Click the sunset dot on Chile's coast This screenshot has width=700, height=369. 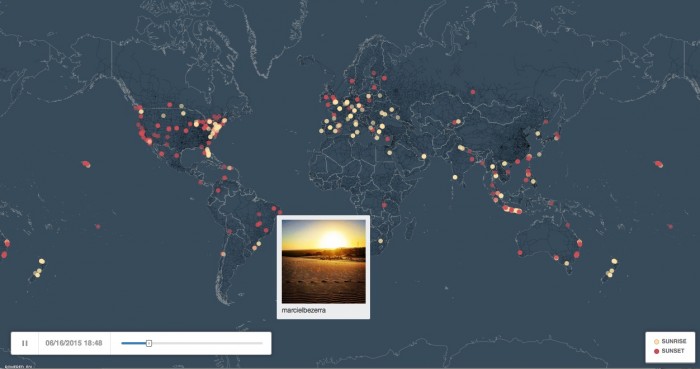pos(223,254)
